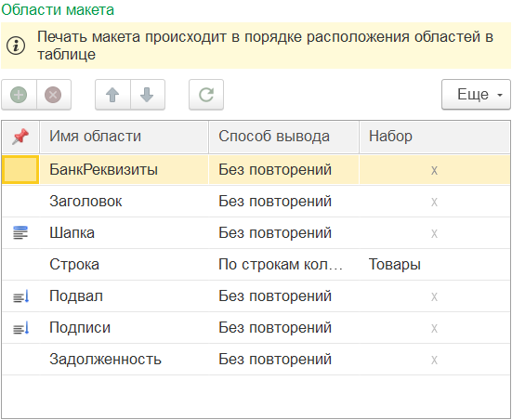Screen dimensions: 512x420
Task: Click the refresh areas icon
Action: tap(206, 95)
